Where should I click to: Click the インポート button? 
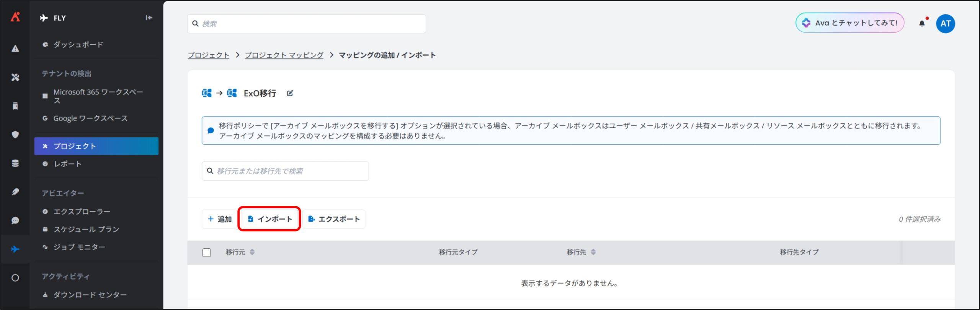click(x=269, y=219)
